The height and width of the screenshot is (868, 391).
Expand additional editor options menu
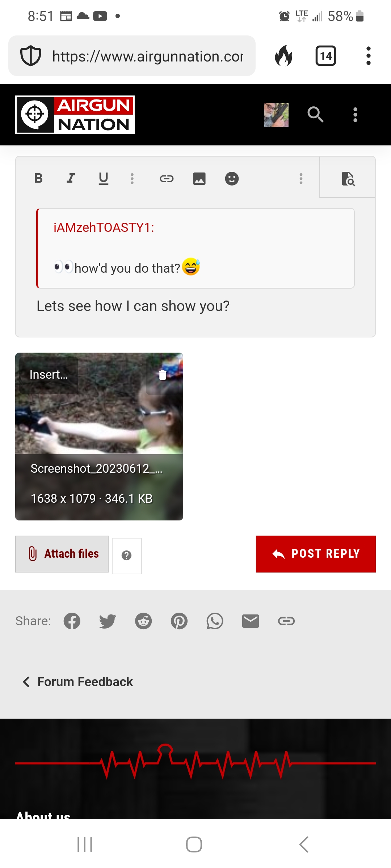click(301, 178)
